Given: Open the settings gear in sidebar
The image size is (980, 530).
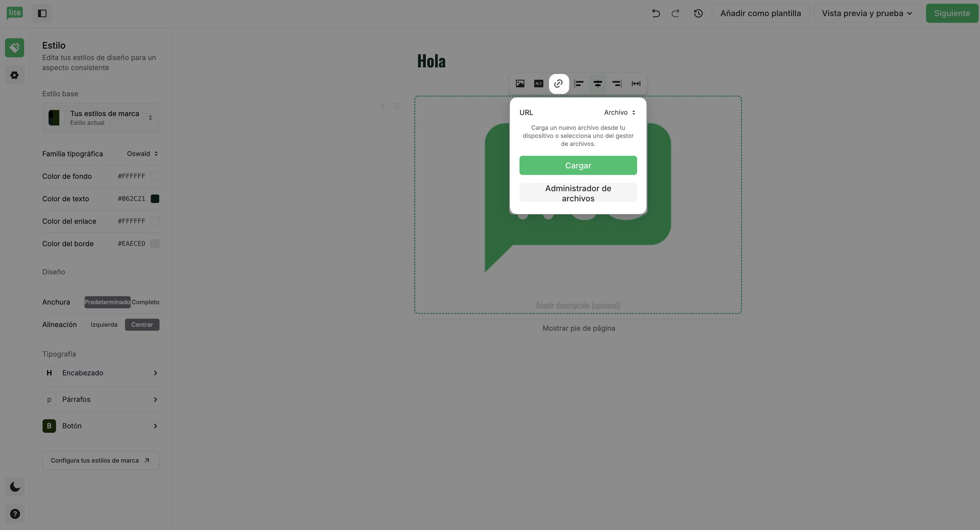Looking at the screenshot, I should (x=14, y=75).
